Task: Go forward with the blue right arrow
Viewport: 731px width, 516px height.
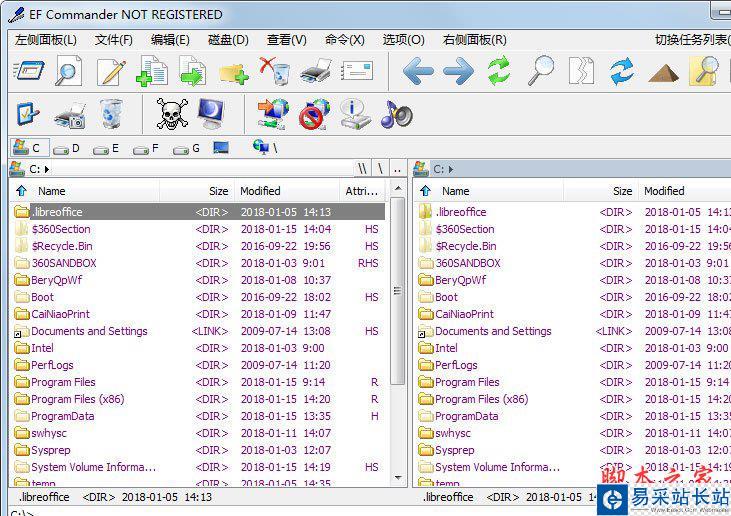Action: coord(458,71)
